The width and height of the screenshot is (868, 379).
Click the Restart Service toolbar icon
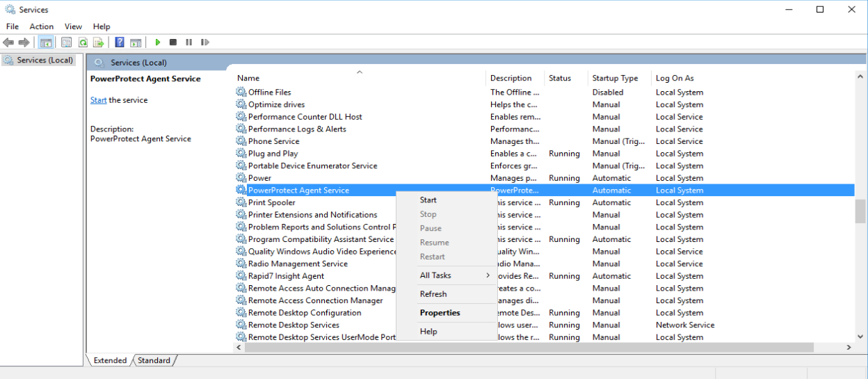pos(204,42)
